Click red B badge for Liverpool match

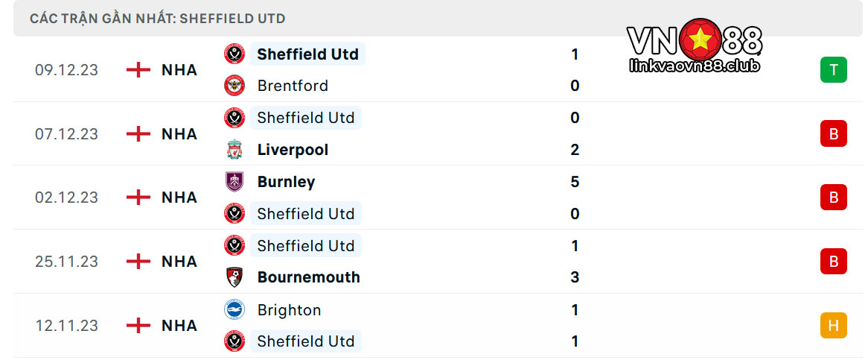pyautogui.click(x=833, y=133)
